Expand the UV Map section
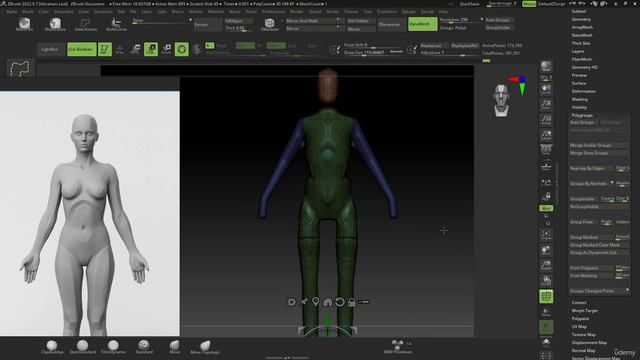This screenshot has width=640, height=360. [579, 327]
